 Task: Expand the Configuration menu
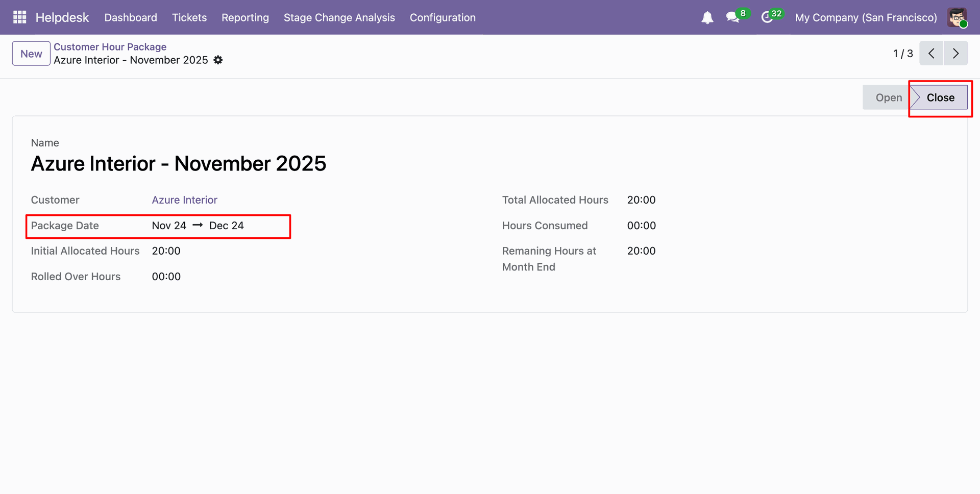pyautogui.click(x=443, y=17)
